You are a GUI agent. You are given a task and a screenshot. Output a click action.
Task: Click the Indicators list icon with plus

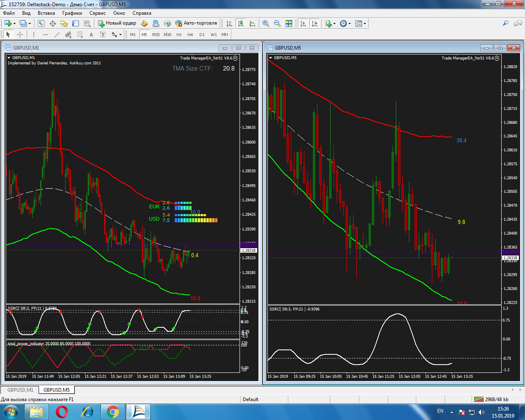point(329,23)
